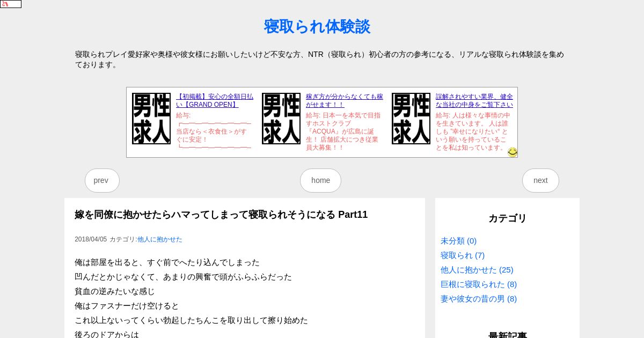
Task: Select 巨根に寝取られた (8) category
Action: click(x=479, y=284)
